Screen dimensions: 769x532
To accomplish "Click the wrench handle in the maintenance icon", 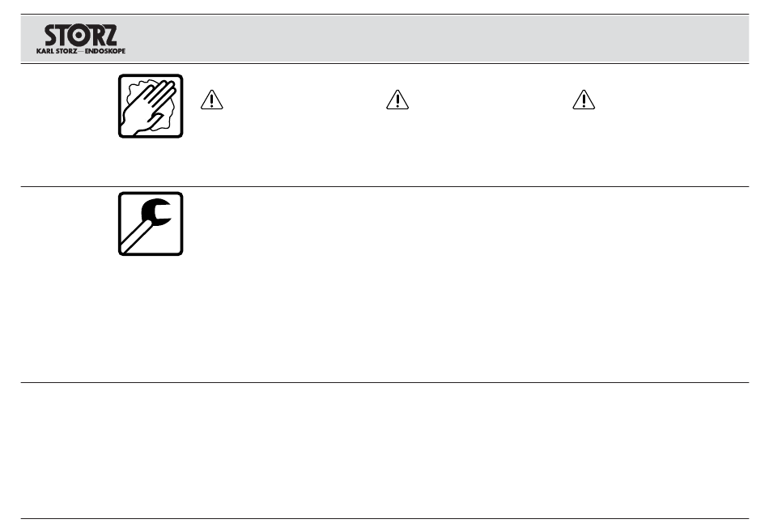I will pos(136,237).
